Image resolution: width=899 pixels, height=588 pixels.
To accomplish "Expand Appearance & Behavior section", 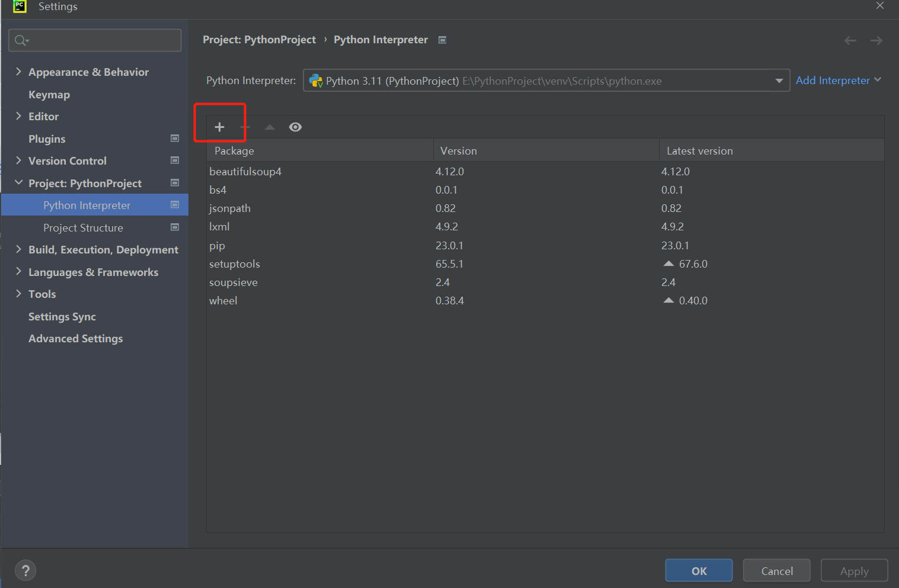I will (x=18, y=72).
